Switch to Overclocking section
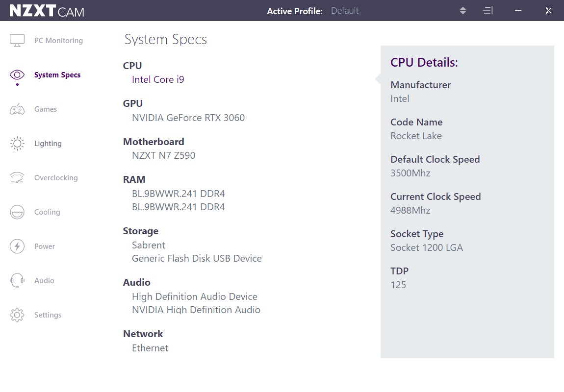The width and height of the screenshot is (564, 392). pos(56,178)
